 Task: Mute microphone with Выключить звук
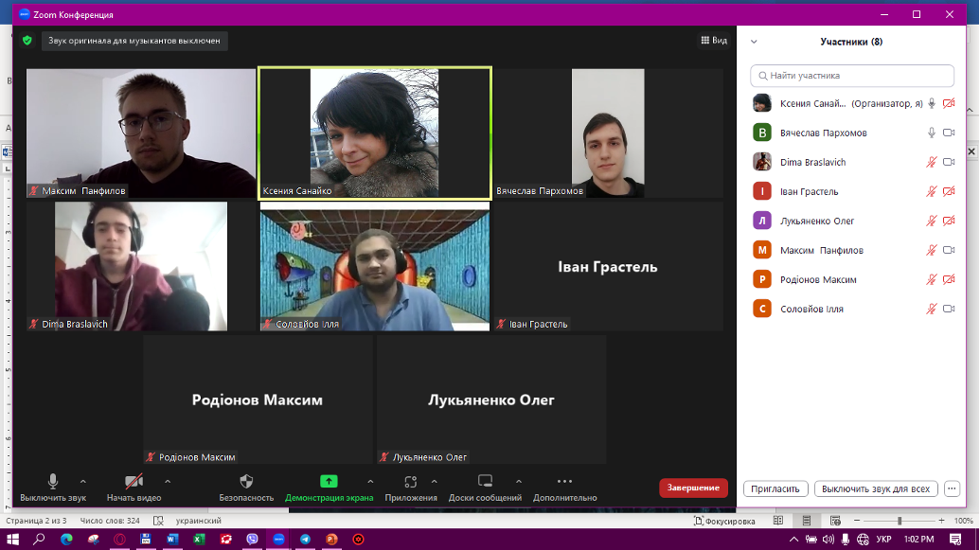point(53,481)
